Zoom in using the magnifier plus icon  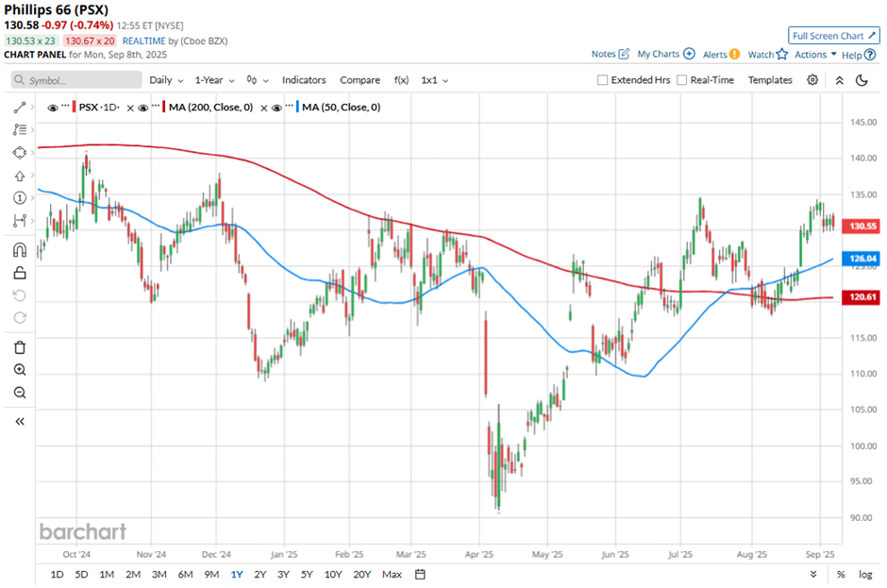20,370
